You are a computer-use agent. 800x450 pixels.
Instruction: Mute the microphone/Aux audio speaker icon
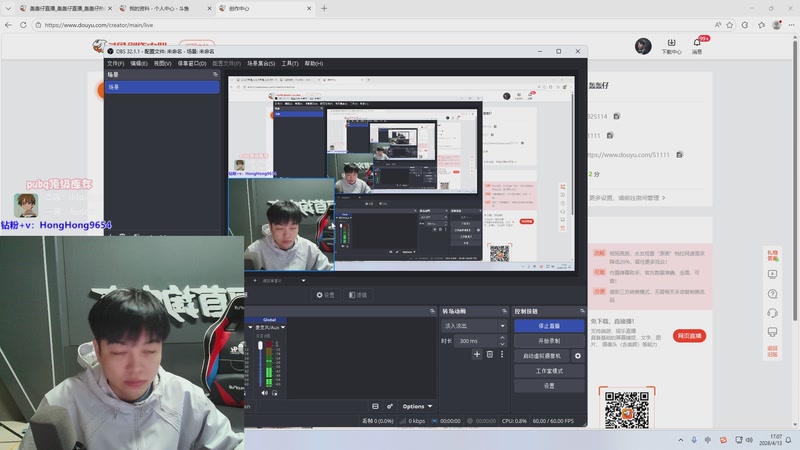264,393
